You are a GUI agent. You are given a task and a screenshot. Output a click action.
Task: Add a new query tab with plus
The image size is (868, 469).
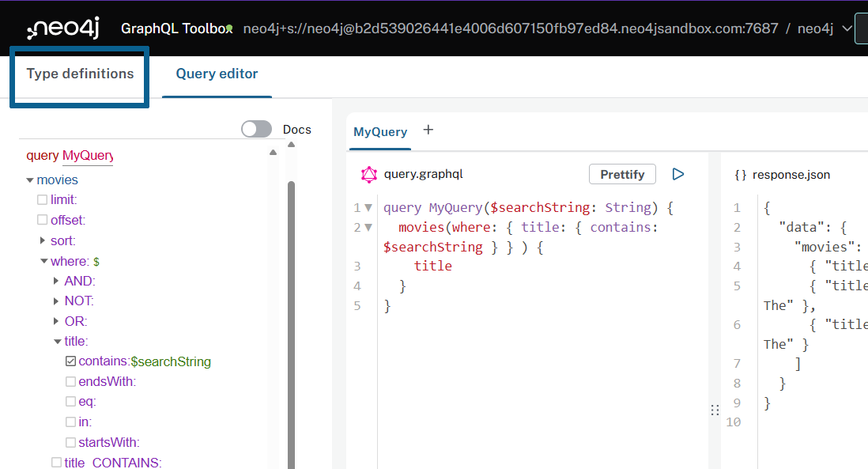tap(428, 130)
